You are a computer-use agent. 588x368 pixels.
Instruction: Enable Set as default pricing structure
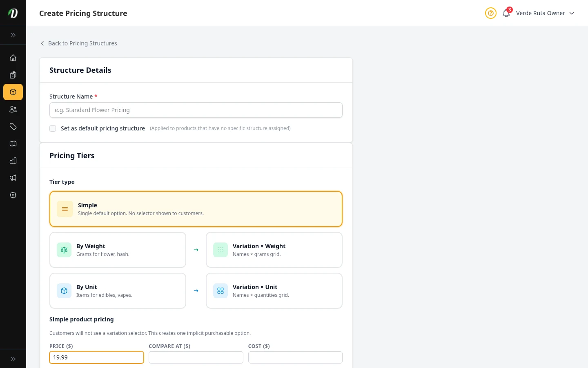tap(53, 128)
